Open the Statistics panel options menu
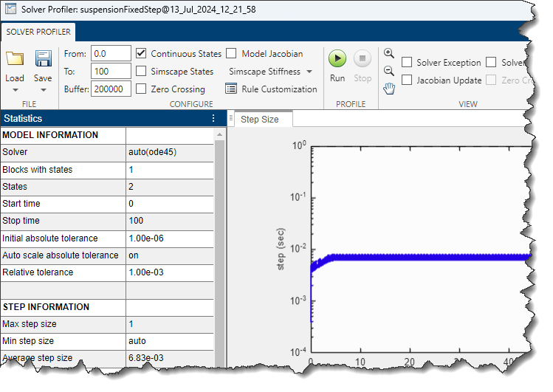553x392 pixels. click(213, 118)
